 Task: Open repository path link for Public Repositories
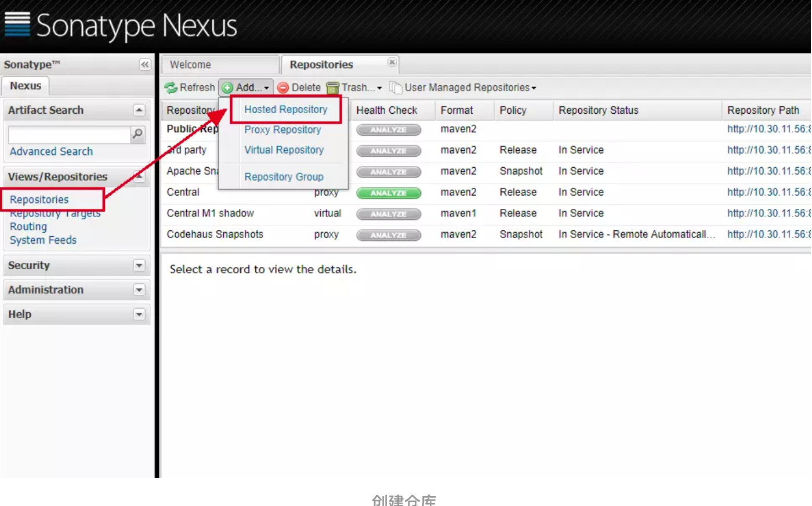coord(768,129)
